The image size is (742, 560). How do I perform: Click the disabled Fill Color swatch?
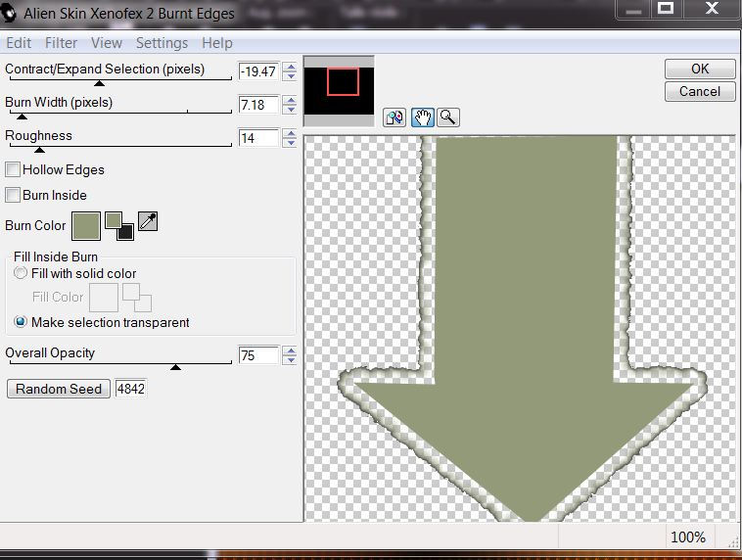(x=104, y=298)
